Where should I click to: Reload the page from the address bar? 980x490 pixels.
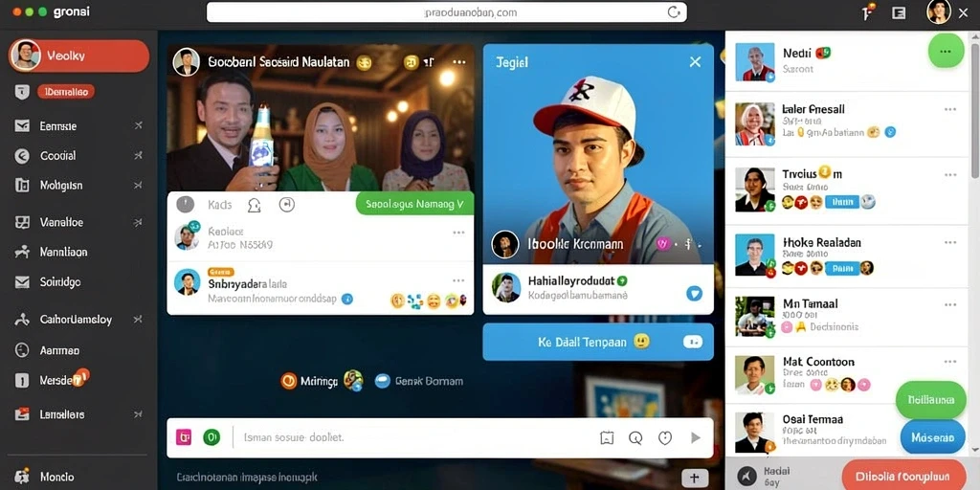click(674, 11)
